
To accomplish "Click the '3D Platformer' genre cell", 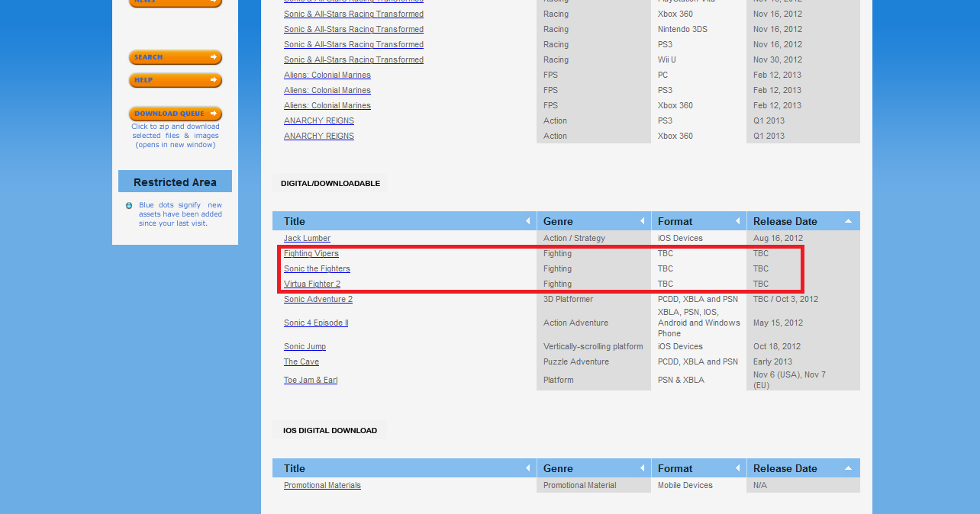I will 568,299.
